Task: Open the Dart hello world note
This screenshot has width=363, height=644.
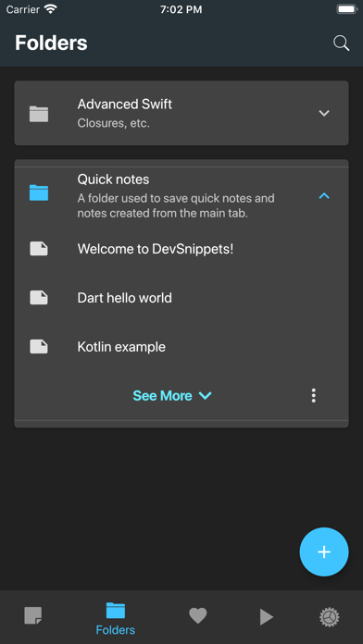Action: point(181,298)
